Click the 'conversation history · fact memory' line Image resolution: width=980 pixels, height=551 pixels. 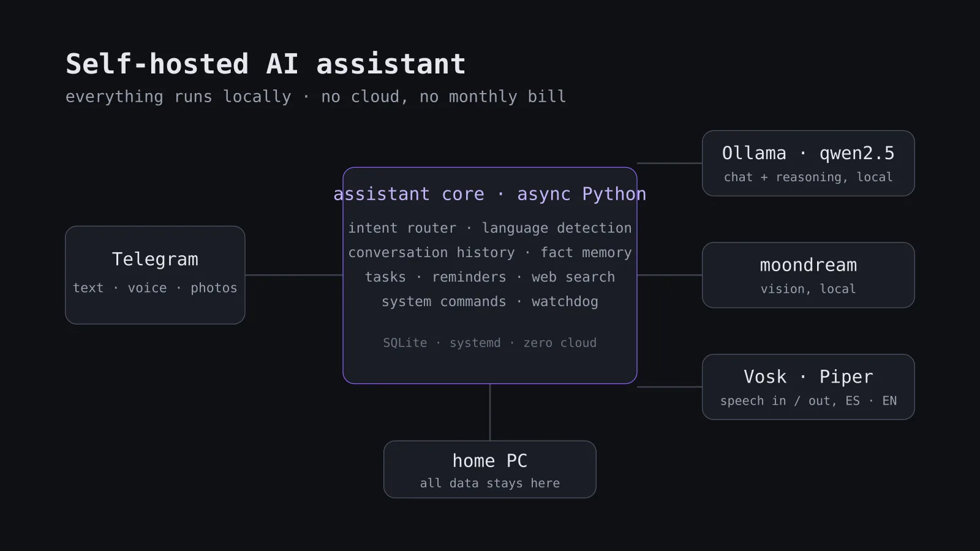[x=490, y=252]
